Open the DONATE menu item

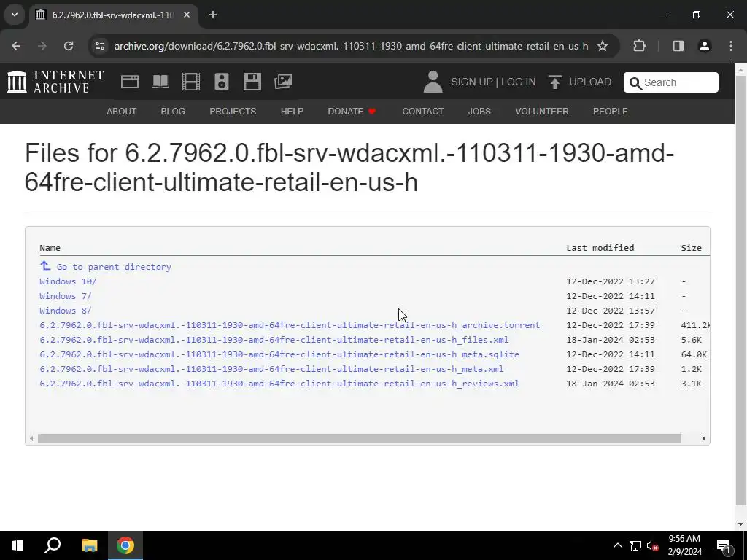pyautogui.click(x=352, y=112)
